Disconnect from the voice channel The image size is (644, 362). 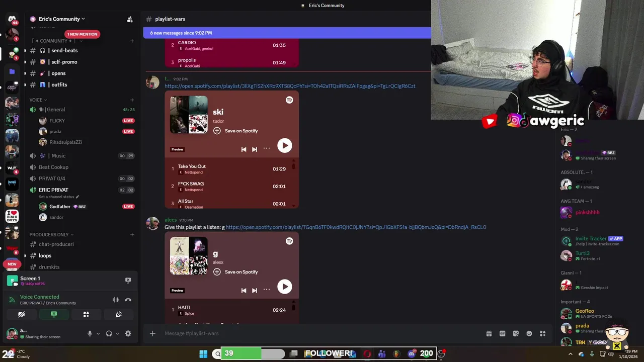pos(128,300)
